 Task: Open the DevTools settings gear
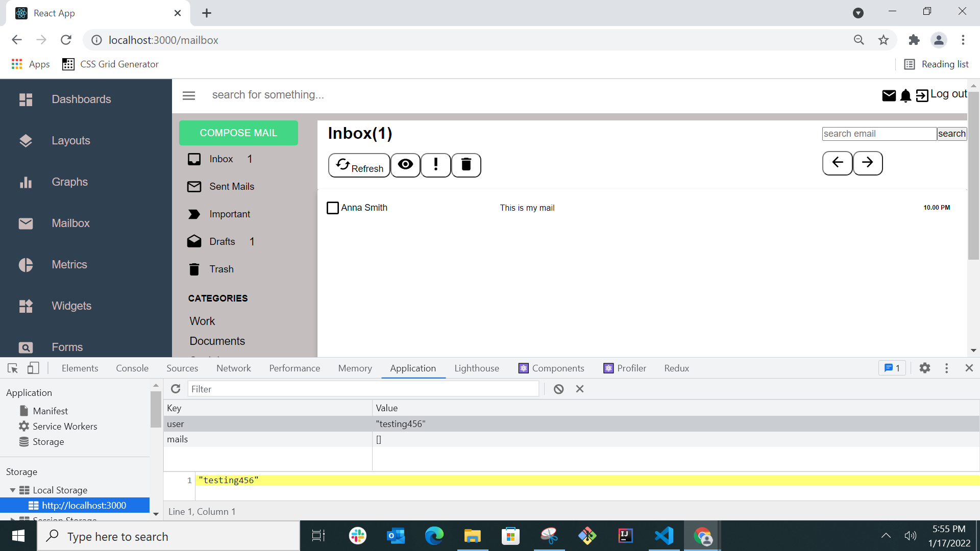[x=925, y=368]
